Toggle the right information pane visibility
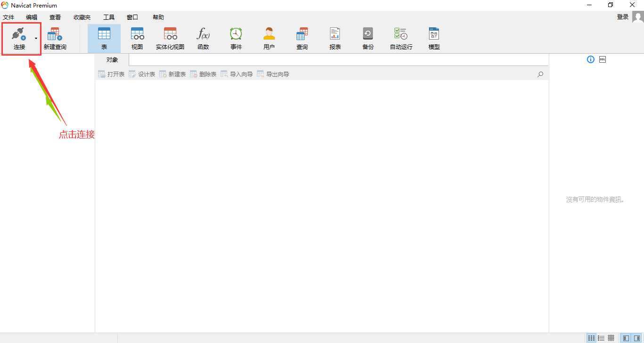This screenshot has width=644, height=343. tap(636, 338)
